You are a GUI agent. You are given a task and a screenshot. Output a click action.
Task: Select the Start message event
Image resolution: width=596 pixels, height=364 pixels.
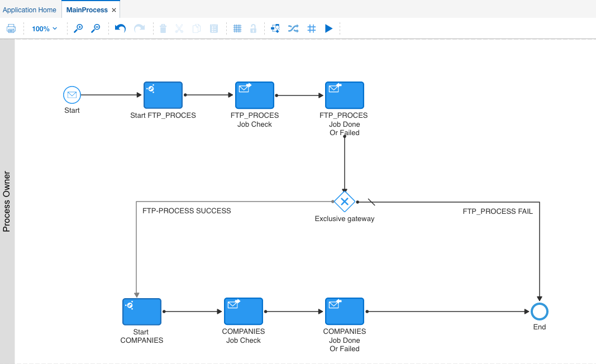pos(72,95)
